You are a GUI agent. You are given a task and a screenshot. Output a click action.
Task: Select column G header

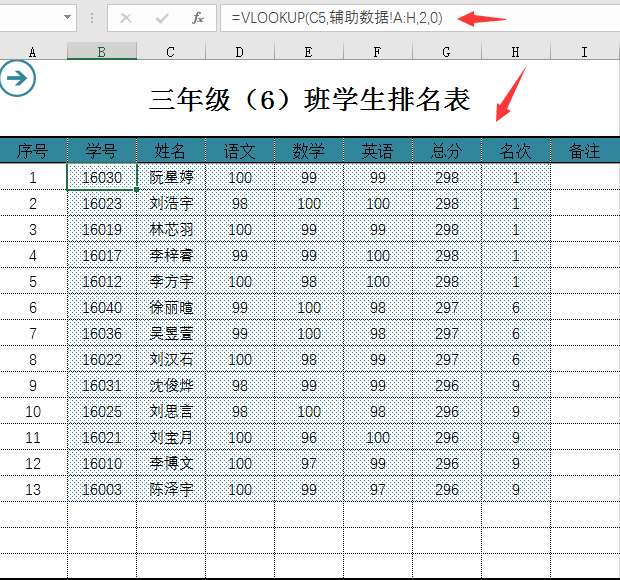pyautogui.click(x=447, y=52)
